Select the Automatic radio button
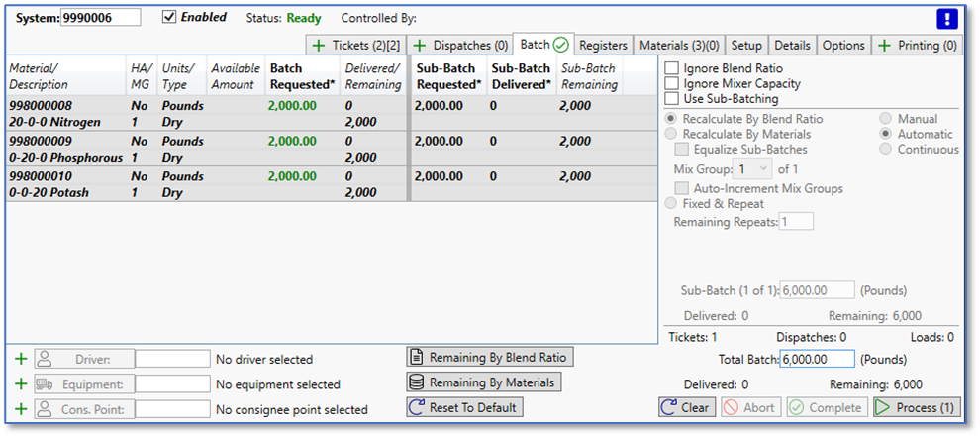The width and height of the screenshot is (980, 437). (x=887, y=134)
